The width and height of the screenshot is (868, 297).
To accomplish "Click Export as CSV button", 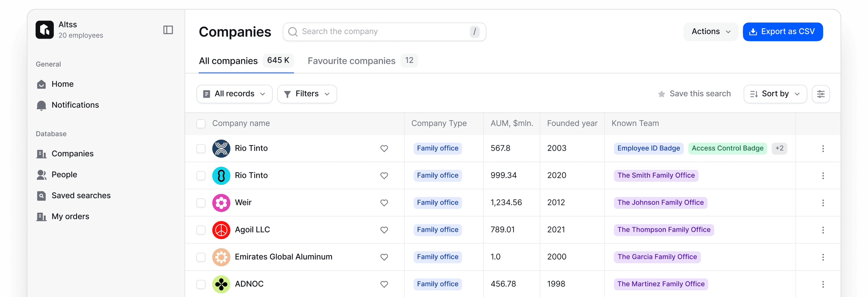I will [x=782, y=32].
